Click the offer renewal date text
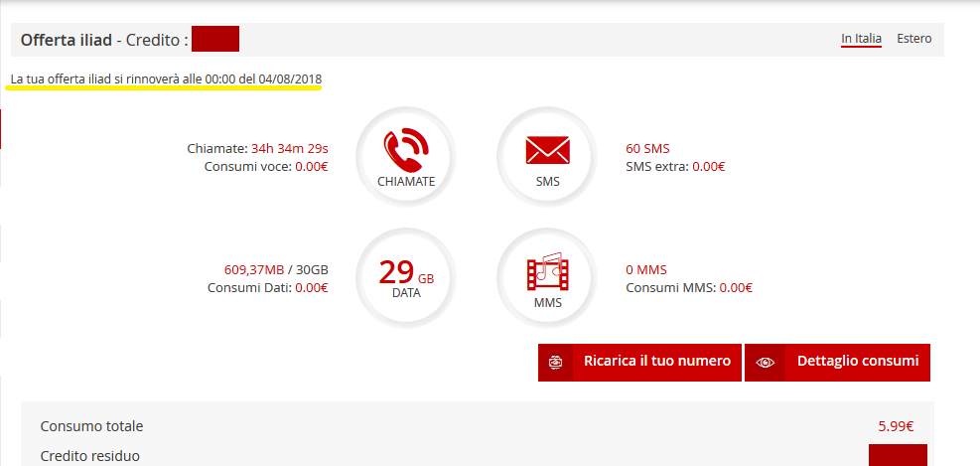 click(x=166, y=78)
